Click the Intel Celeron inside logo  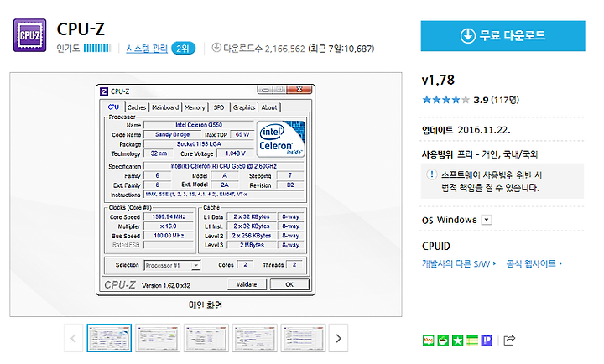coord(281,139)
